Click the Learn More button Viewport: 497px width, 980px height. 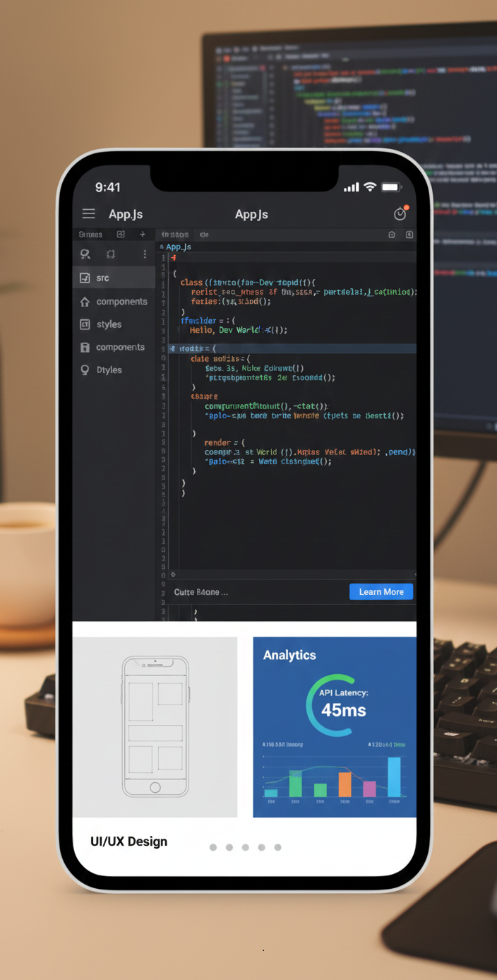[x=381, y=592]
